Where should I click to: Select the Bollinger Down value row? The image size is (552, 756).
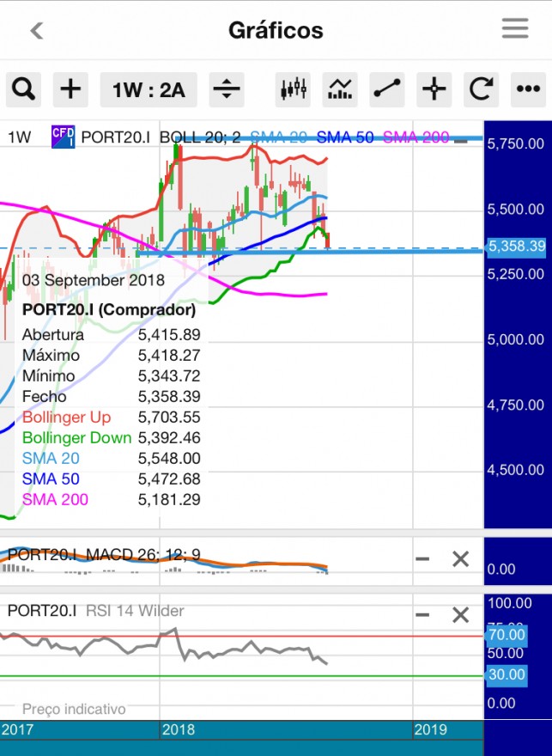tap(112, 438)
